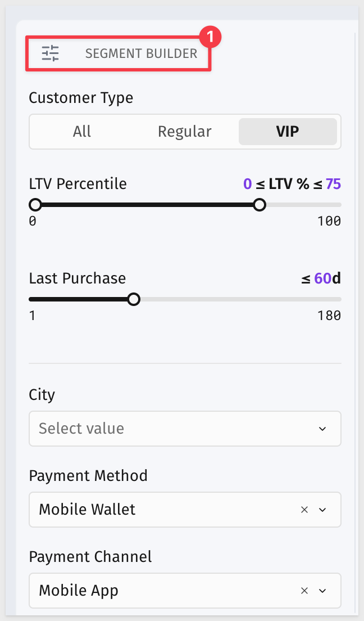Image resolution: width=364 pixels, height=621 pixels.
Task: Expand the Payment Method dropdown arrow
Action: (322, 510)
